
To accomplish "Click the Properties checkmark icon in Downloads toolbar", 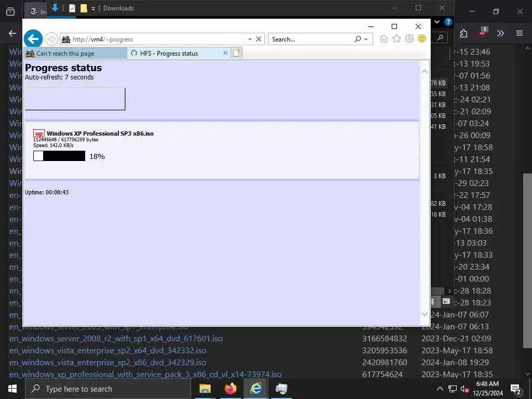I will coord(72,8).
